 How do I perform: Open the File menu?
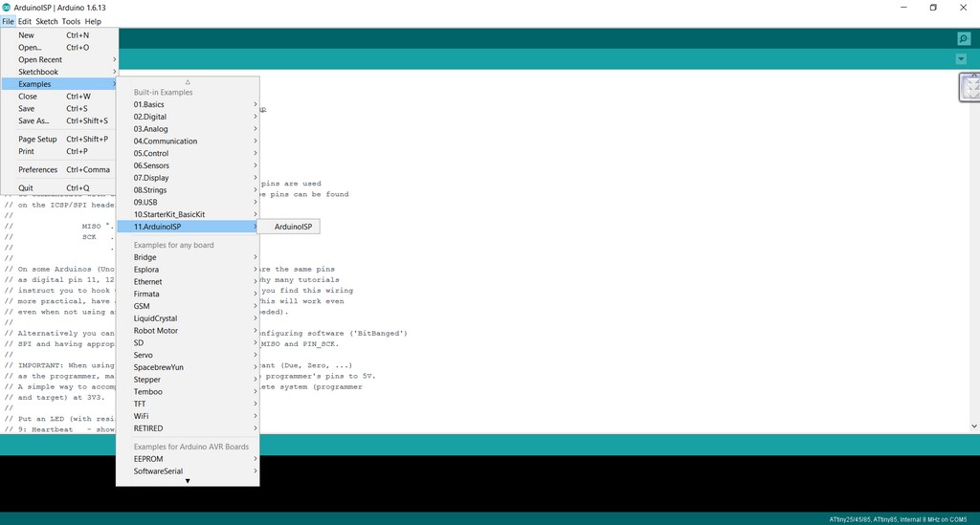click(8, 21)
